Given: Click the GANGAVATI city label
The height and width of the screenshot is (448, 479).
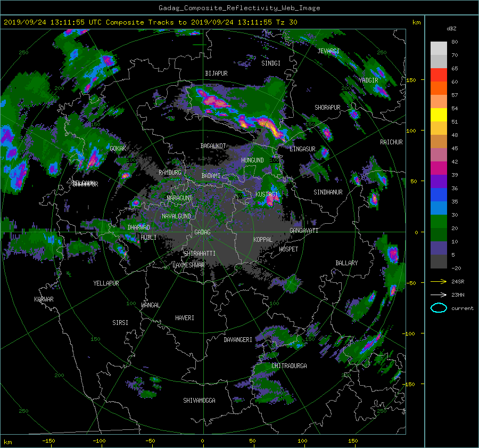Looking at the screenshot, I should [x=304, y=231].
